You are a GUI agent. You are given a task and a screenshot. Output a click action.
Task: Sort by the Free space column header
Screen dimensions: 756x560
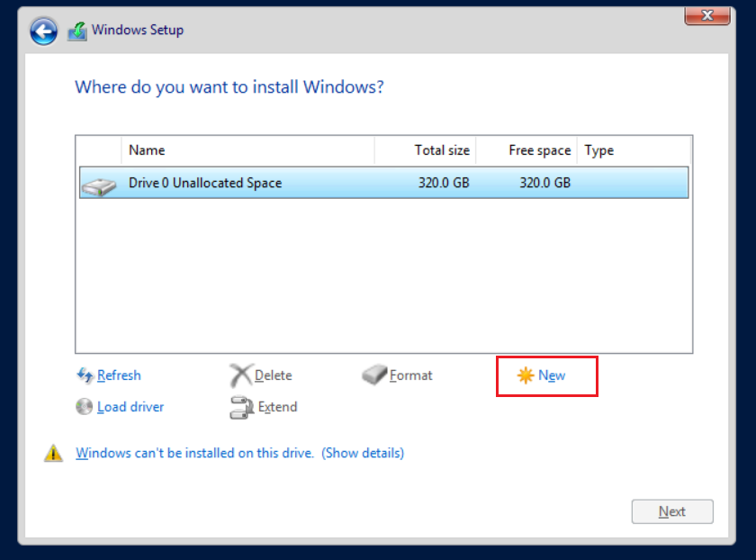[526, 150]
